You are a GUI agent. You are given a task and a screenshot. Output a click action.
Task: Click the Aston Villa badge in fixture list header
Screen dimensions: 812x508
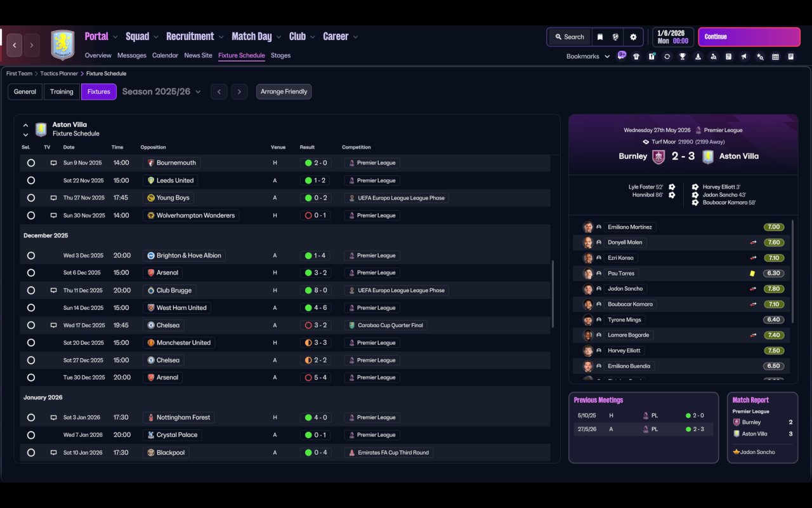[x=41, y=130]
